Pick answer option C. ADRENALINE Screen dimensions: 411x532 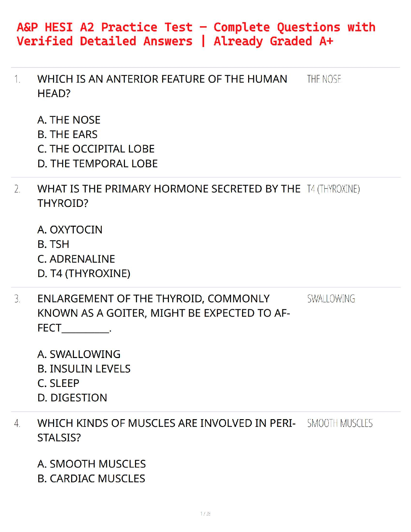tap(76, 259)
